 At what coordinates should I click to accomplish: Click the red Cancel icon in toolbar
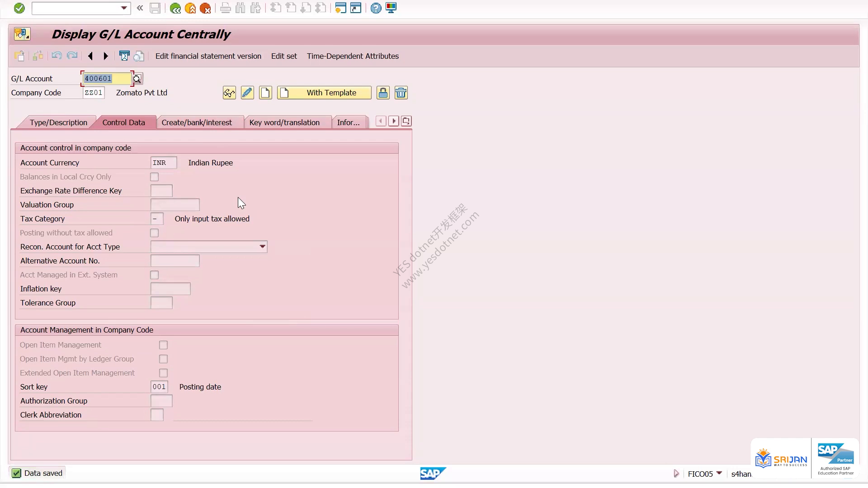point(205,8)
